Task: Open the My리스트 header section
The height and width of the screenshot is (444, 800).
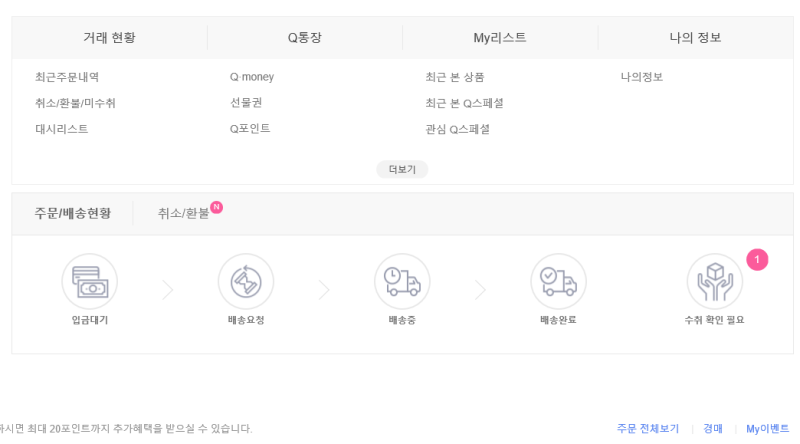Action: (x=499, y=38)
